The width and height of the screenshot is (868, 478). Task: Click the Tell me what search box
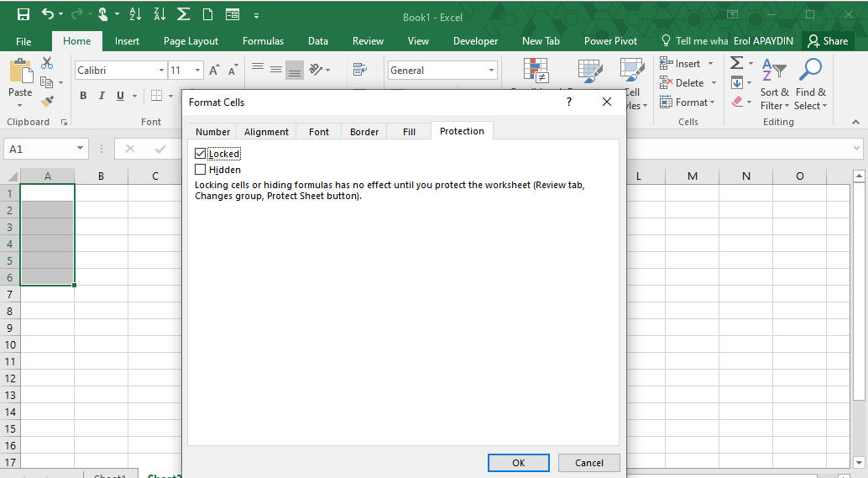[x=695, y=41]
